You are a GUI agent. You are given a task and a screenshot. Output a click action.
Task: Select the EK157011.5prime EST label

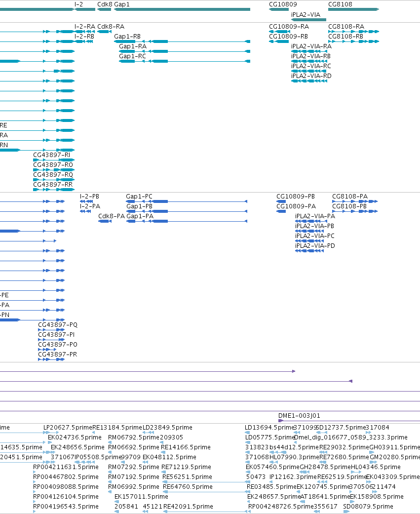coord(141,496)
